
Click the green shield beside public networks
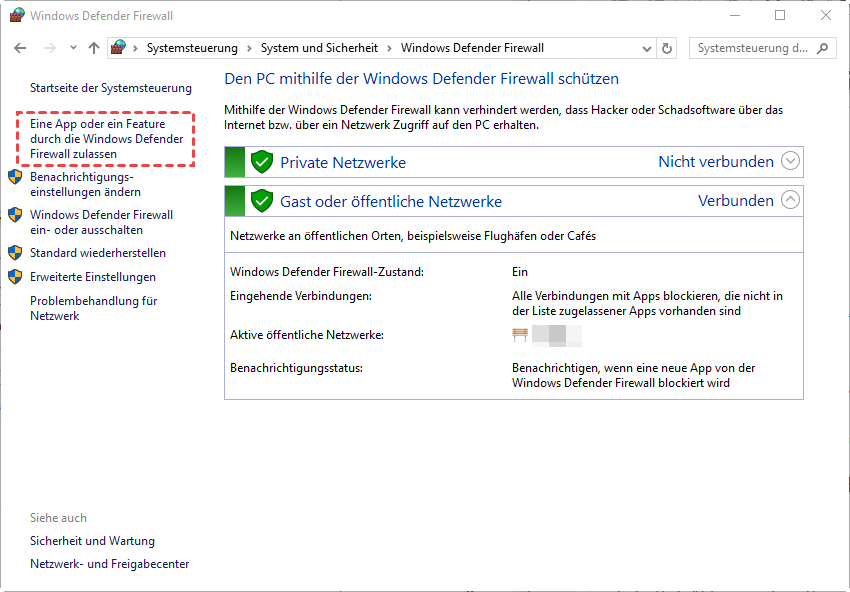262,201
